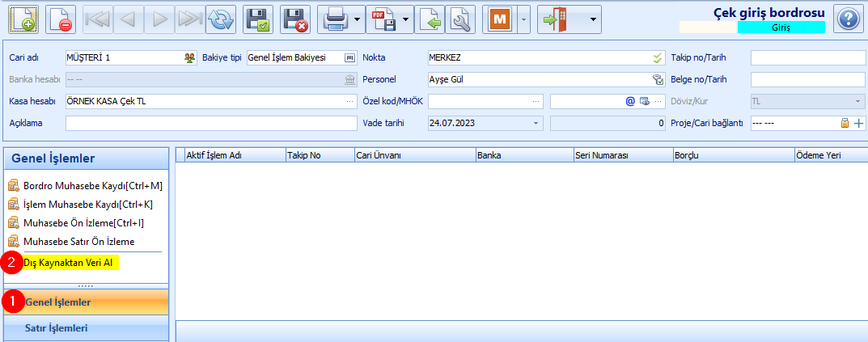
Task: Click the new record icon with green plus
Action: pyautogui.click(x=23, y=19)
